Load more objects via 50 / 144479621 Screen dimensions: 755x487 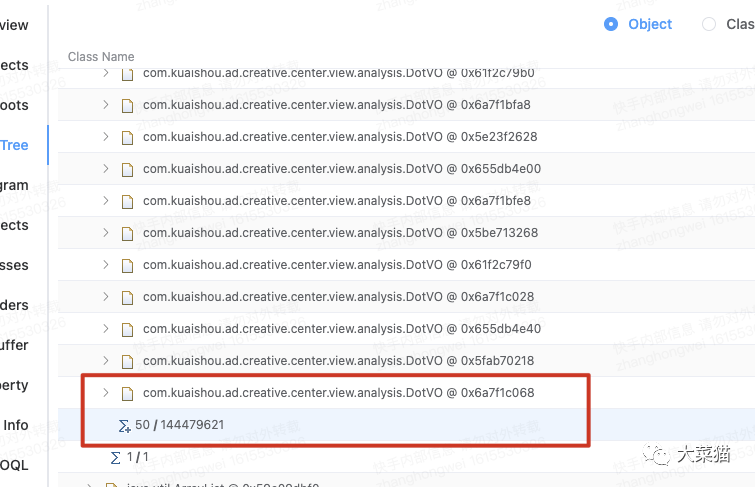pos(179,425)
